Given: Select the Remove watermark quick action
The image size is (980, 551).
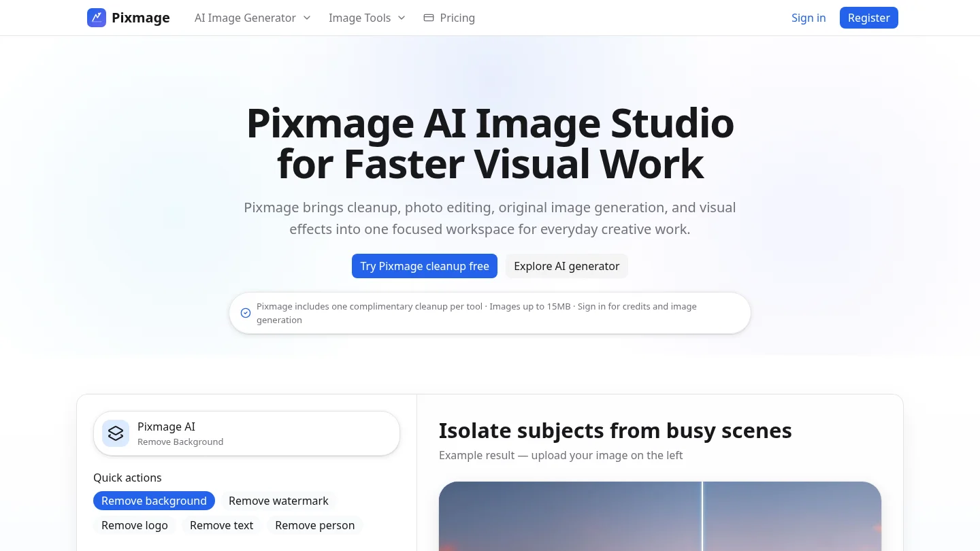Looking at the screenshot, I should (278, 501).
